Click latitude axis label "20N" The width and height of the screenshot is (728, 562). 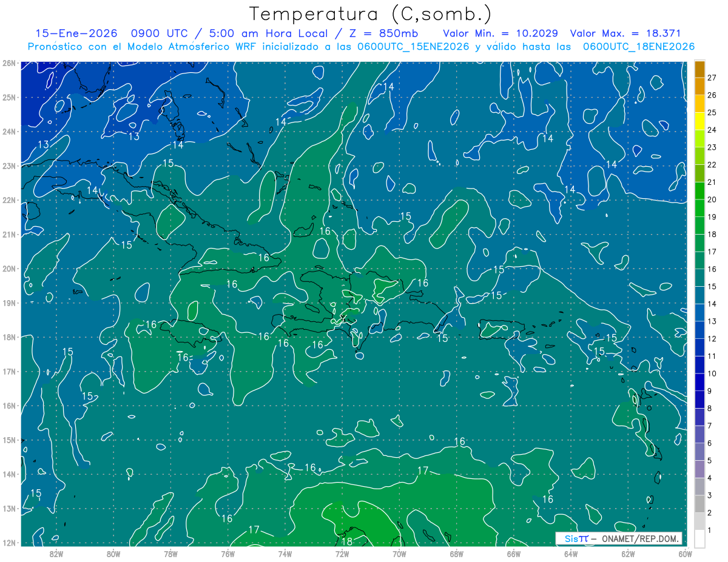tap(8, 269)
